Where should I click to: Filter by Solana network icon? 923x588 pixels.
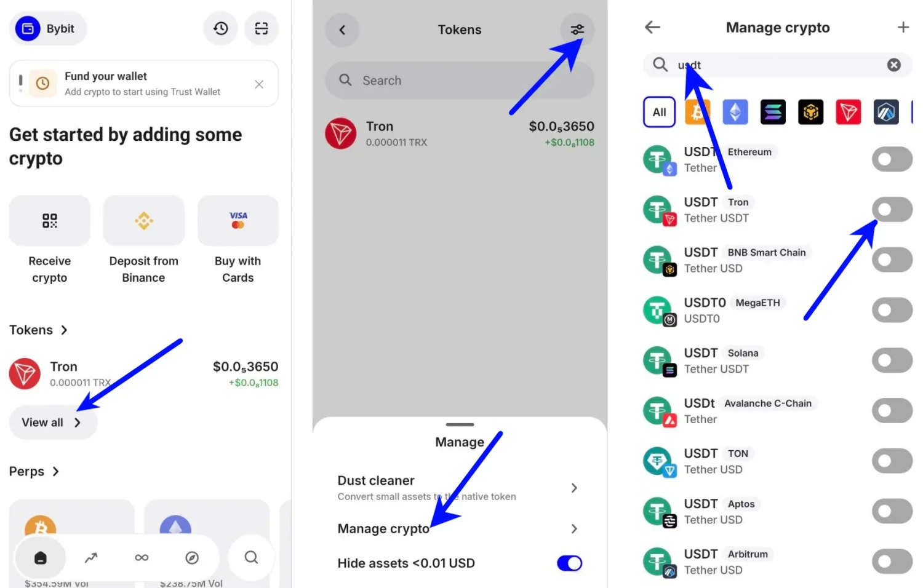[773, 113]
